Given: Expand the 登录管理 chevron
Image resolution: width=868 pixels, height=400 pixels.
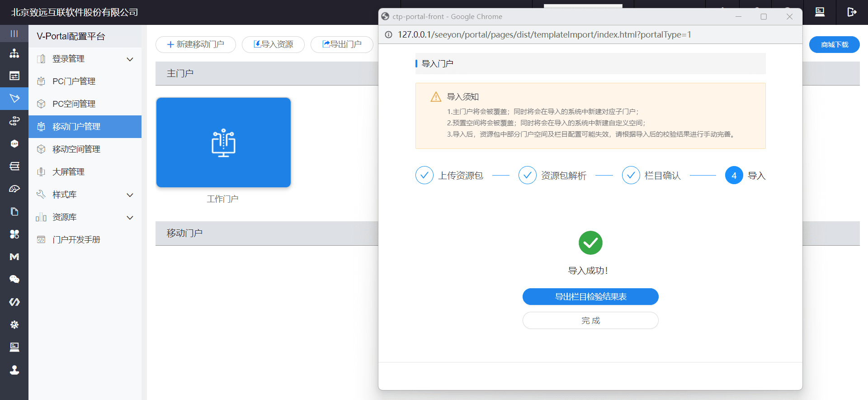Looking at the screenshot, I should [x=130, y=59].
